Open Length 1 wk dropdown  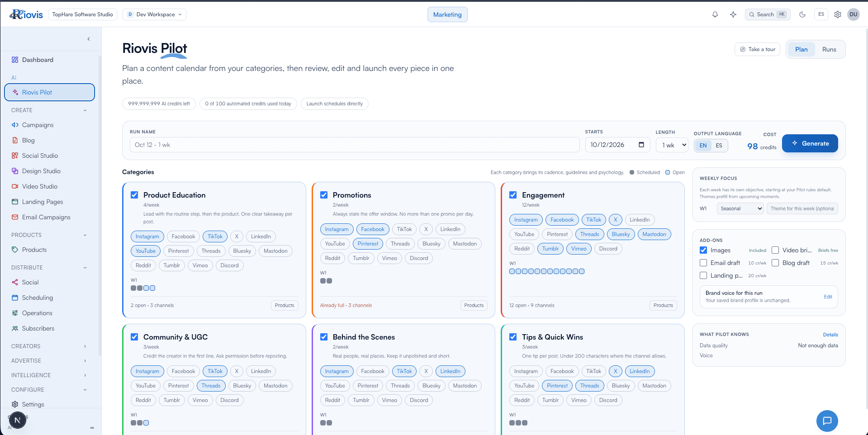tap(672, 145)
